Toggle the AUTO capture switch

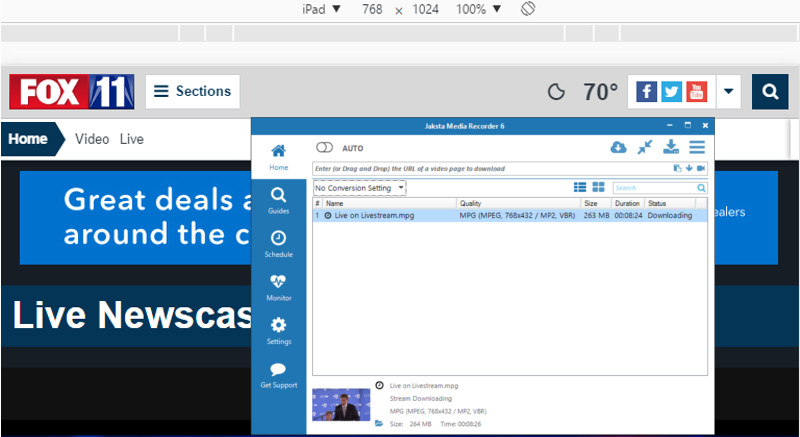click(x=324, y=148)
